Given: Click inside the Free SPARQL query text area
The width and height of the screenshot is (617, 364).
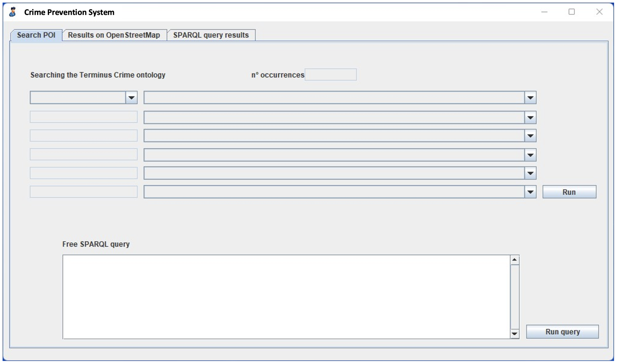Looking at the screenshot, I should click(286, 297).
